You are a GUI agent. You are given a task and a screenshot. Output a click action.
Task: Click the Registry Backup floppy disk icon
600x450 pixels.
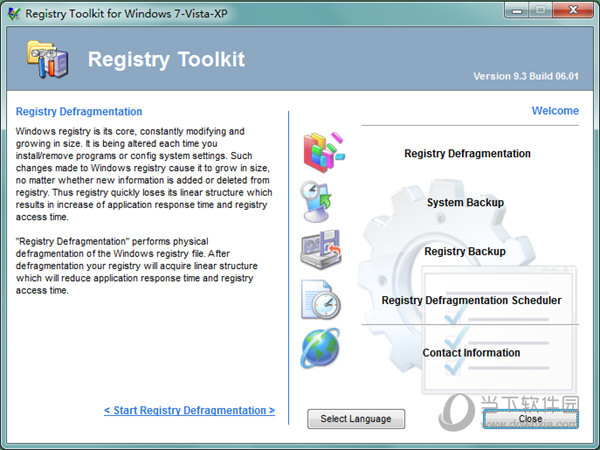[x=321, y=250]
